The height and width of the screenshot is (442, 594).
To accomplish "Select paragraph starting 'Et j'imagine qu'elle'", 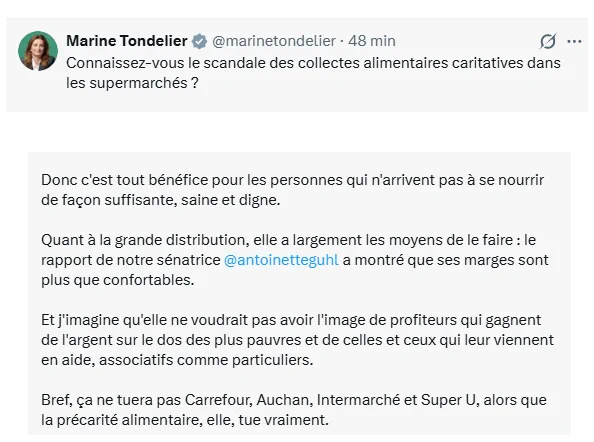I will tap(297, 340).
